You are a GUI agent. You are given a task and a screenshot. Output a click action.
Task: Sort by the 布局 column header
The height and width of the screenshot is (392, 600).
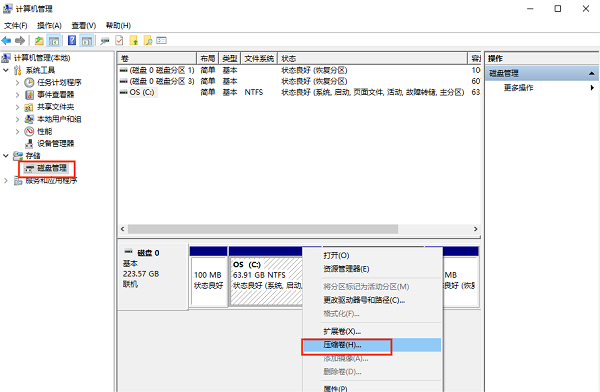208,59
